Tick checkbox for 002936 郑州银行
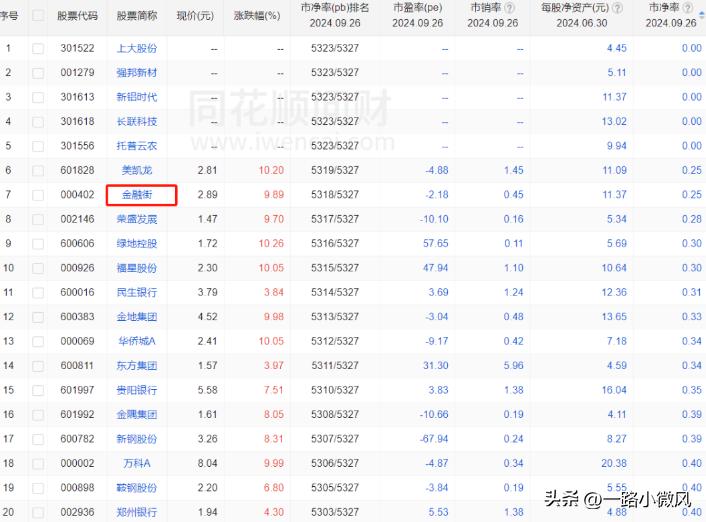 coord(38,513)
